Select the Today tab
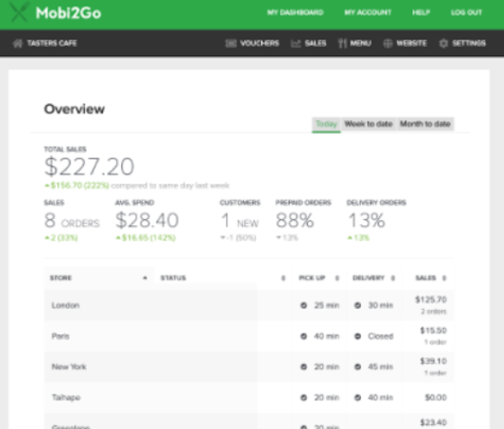The image size is (504, 429). click(326, 124)
